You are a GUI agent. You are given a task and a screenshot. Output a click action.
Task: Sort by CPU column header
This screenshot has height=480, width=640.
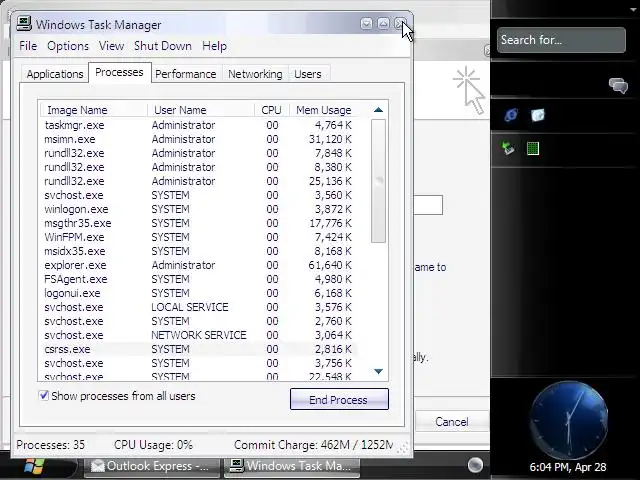click(x=271, y=110)
